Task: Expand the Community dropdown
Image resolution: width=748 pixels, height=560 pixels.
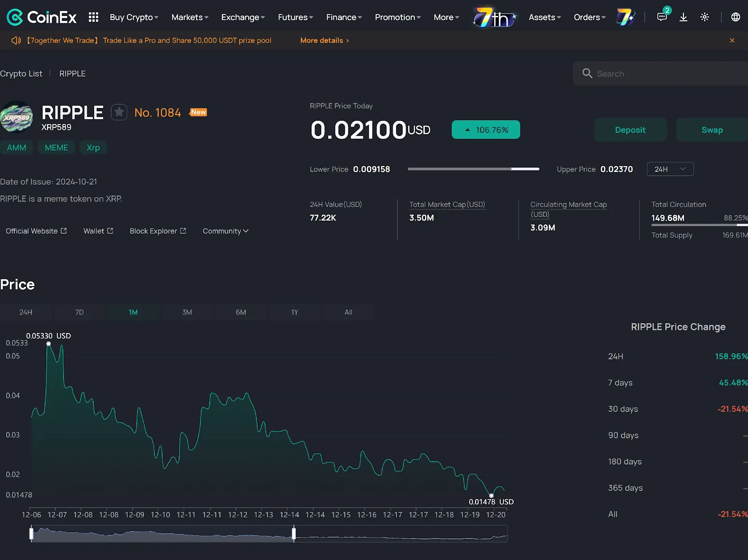Action: (x=225, y=231)
